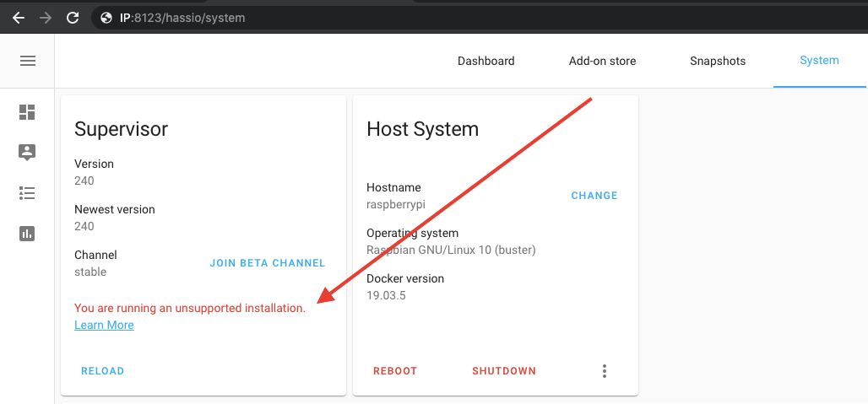Screen dimensions: 868x404
Task: Go back in the browser
Action: click(19, 18)
